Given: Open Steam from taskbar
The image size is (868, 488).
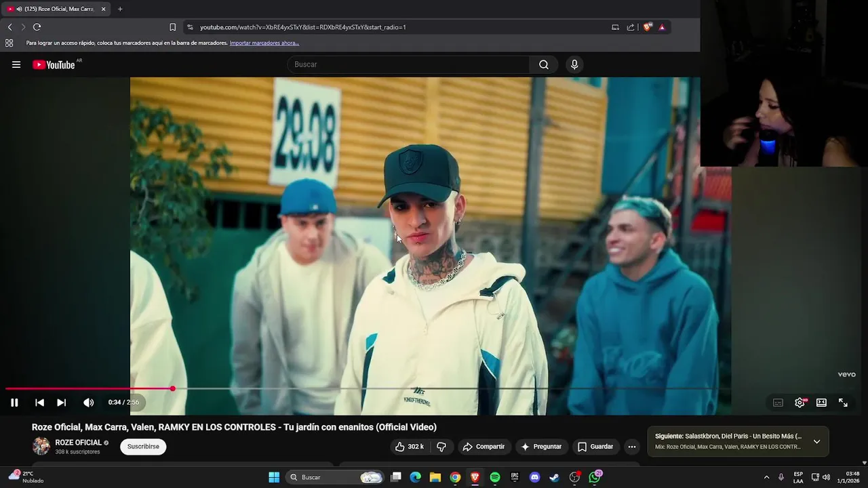Looking at the screenshot, I should click(x=554, y=477).
